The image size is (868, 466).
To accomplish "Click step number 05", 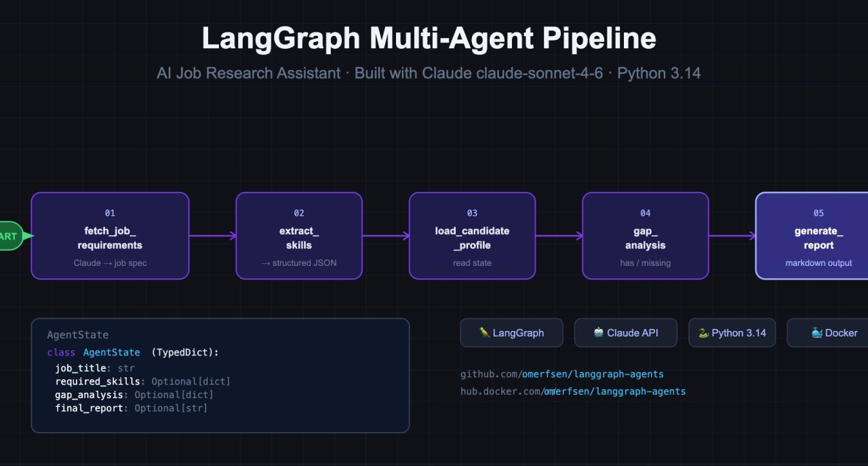I will point(818,213).
